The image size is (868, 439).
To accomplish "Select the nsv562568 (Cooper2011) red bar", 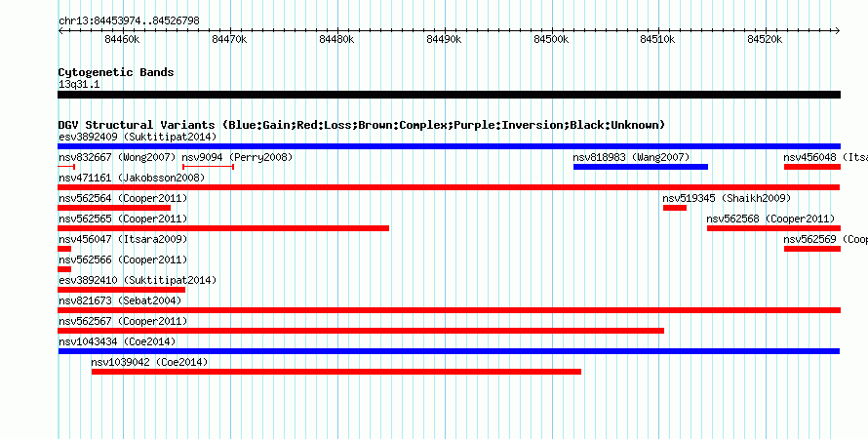I will click(774, 228).
